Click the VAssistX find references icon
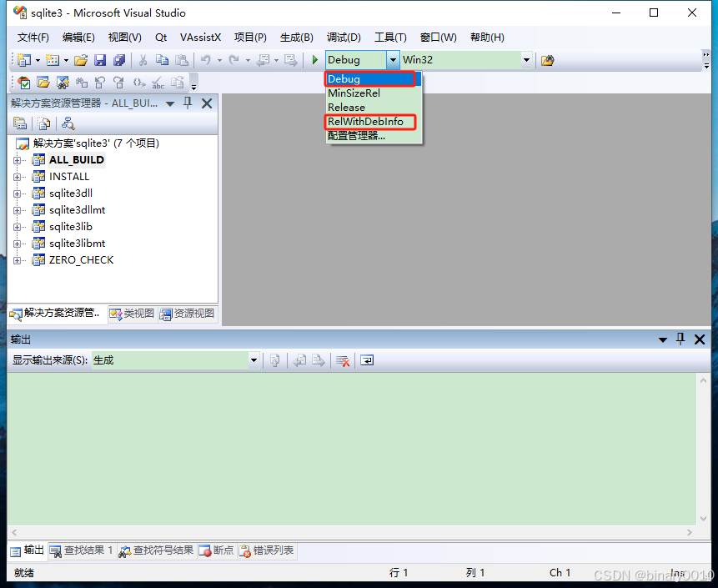 tap(82, 83)
